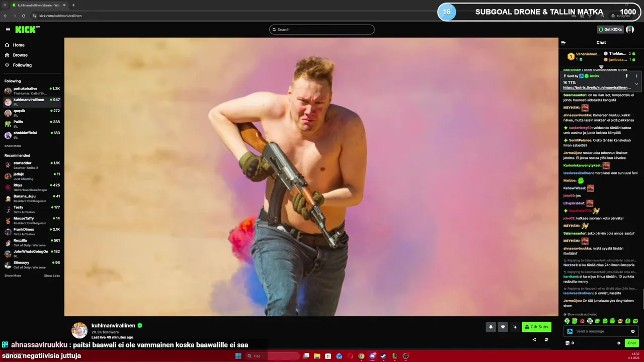Expand the gift leaderboard arrow below Vahaniemen

(x=601, y=66)
